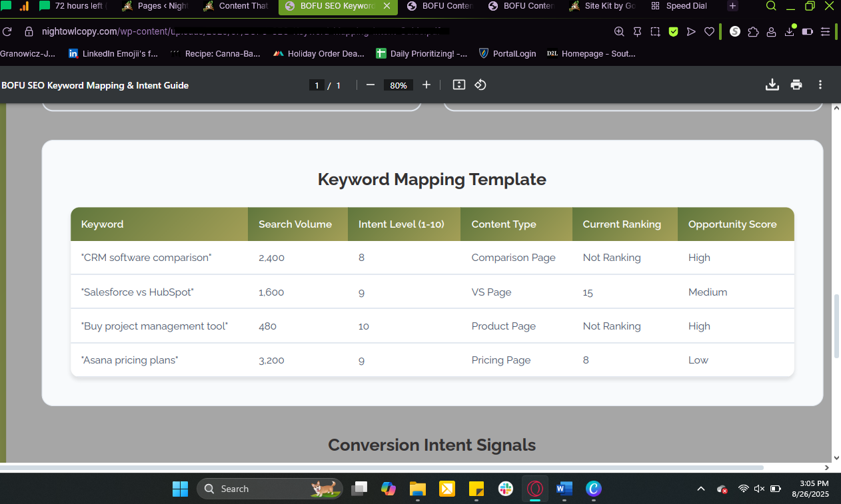Open the PDF viewer three-dot menu
Image resolution: width=841 pixels, height=504 pixels.
tap(820, 85)
